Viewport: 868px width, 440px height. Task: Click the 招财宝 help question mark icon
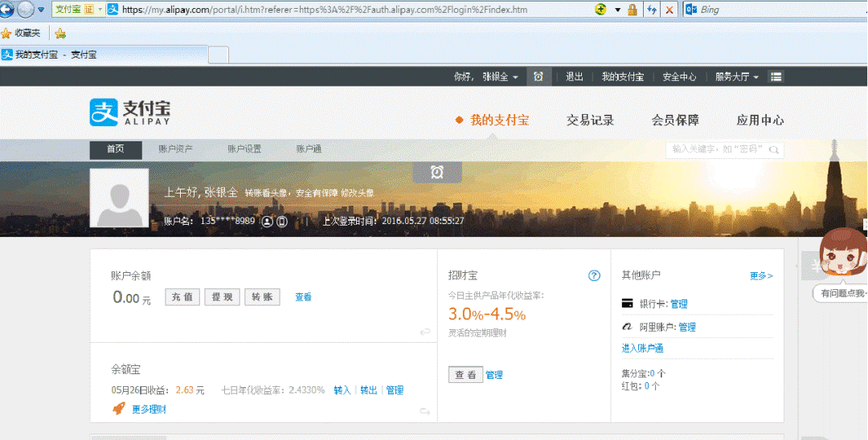point(594,275)
